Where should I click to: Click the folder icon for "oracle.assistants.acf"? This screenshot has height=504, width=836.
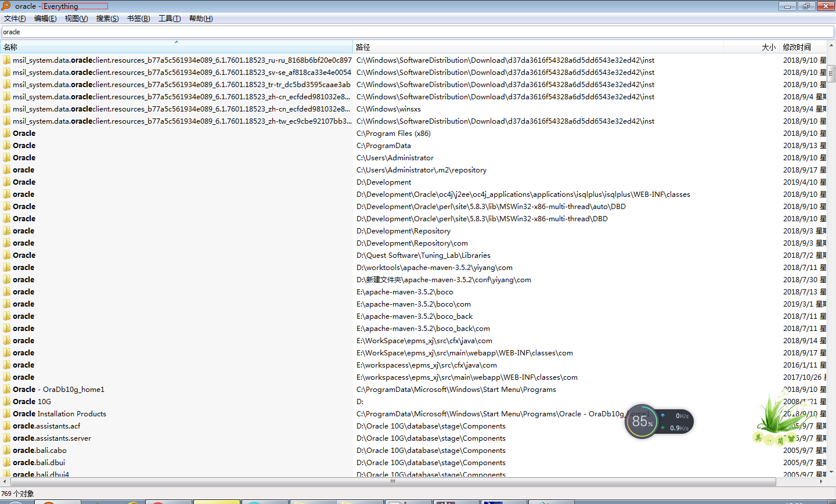[6, 426]
